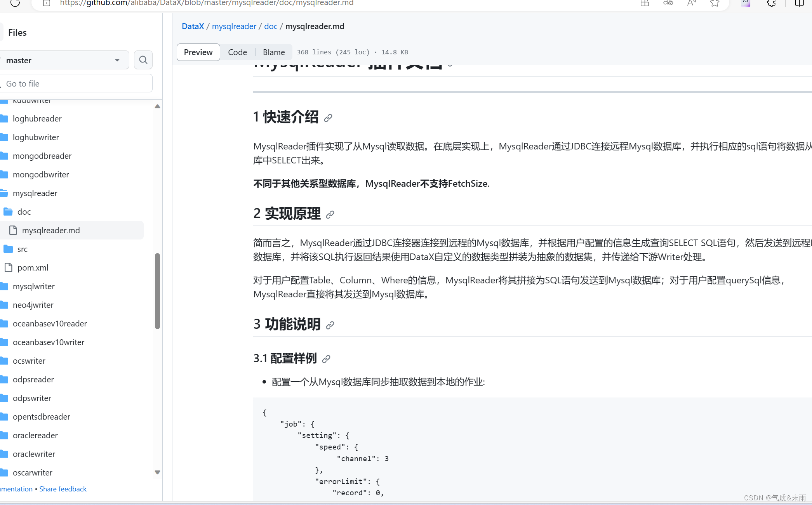This screenshot has width=812, height=505.
Task: Click the folder icon of loghubreader
Action: (4, 118)
